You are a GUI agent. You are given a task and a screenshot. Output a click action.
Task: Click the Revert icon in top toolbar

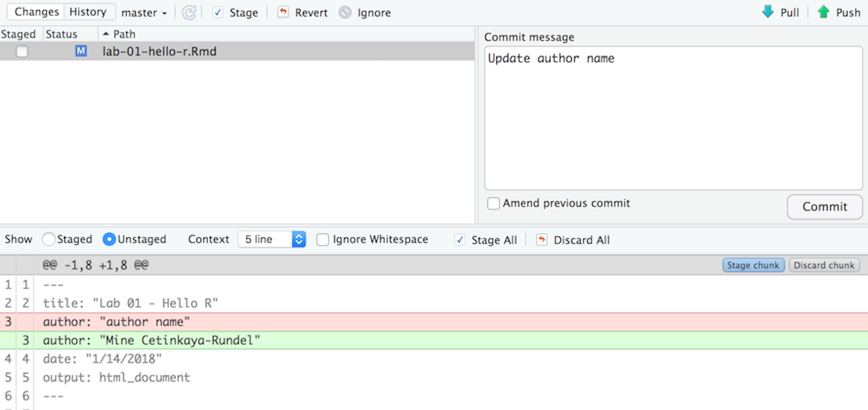tap(283, 12)
